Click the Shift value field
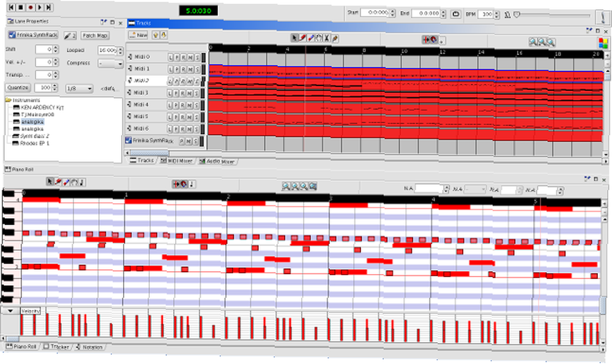Screen dimensions: 612x364 pyautogui.click(x=43, y=50)
